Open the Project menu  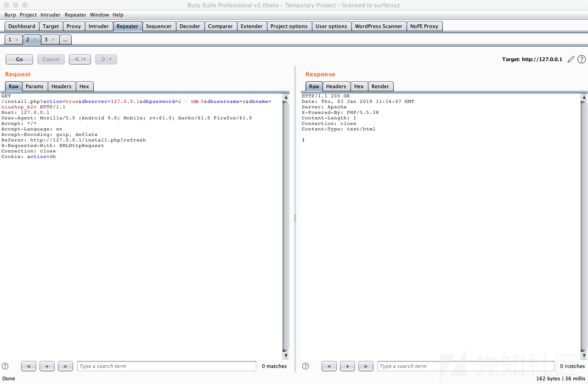point(28,15)
